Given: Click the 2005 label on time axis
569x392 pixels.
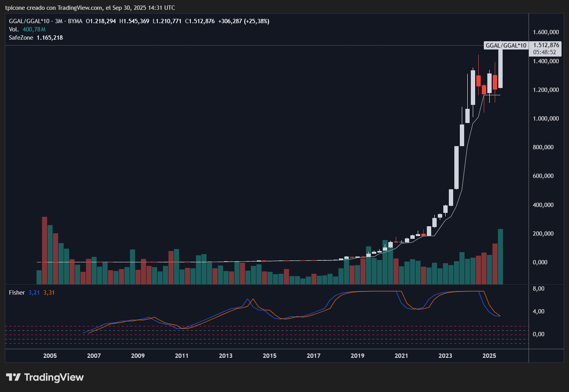Looking at the screenshot, I should 50,356.
